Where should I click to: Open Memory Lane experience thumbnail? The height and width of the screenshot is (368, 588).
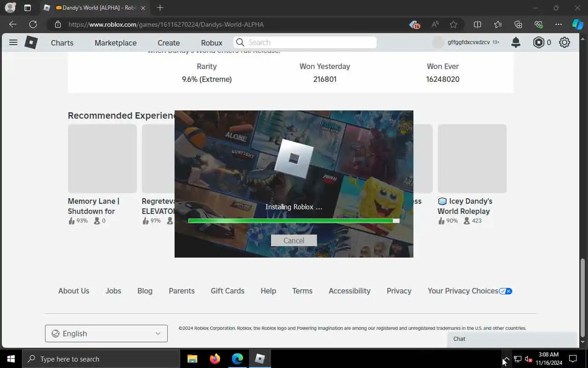coord(102,159)
